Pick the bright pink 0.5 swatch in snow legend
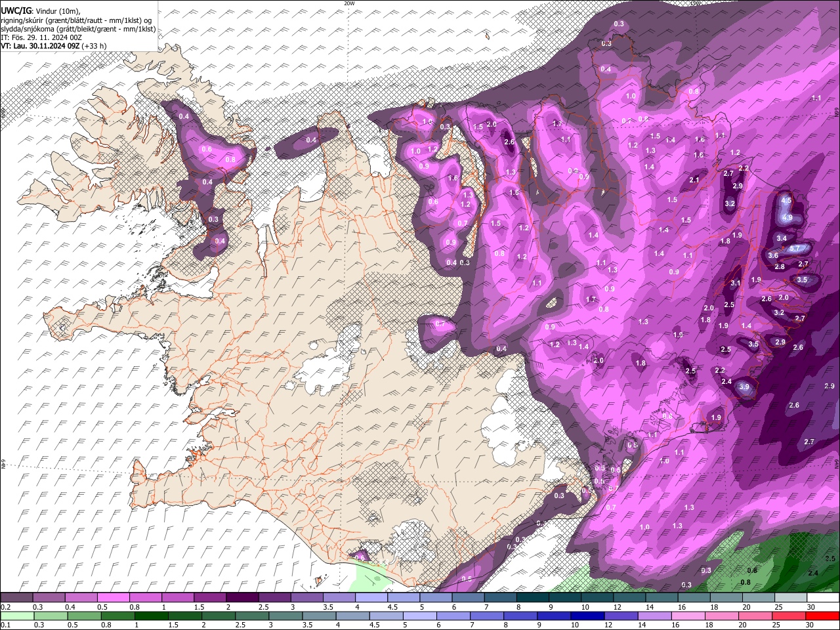 click(x=113, y=598)
